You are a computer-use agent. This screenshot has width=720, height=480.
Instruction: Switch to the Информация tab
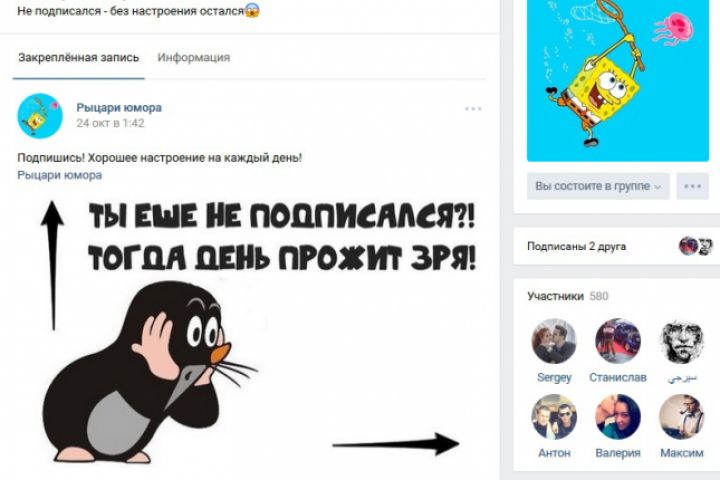(194, 57)
